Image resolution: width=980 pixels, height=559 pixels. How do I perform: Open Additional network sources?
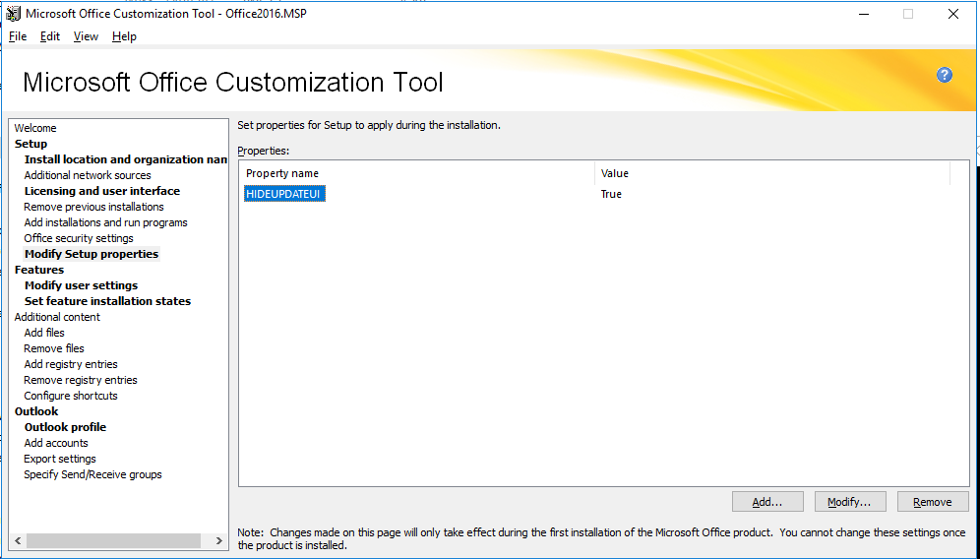coord(88,175)
